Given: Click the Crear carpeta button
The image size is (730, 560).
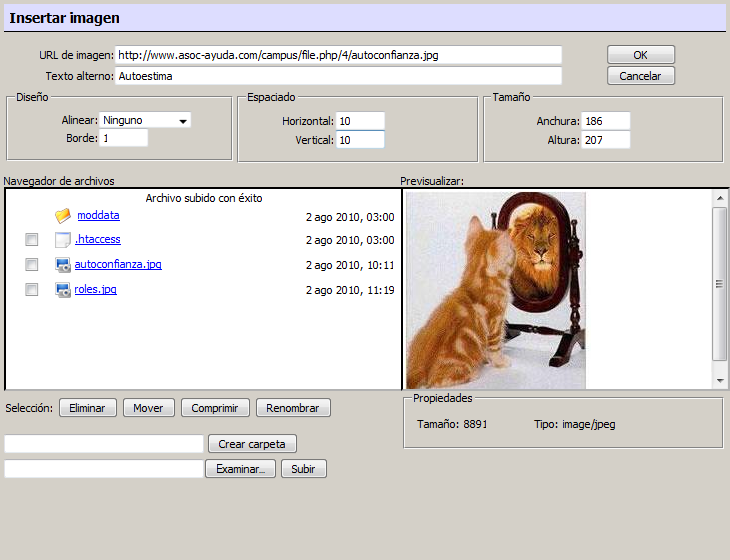Looking at the screenshot, I should point(252,444).
